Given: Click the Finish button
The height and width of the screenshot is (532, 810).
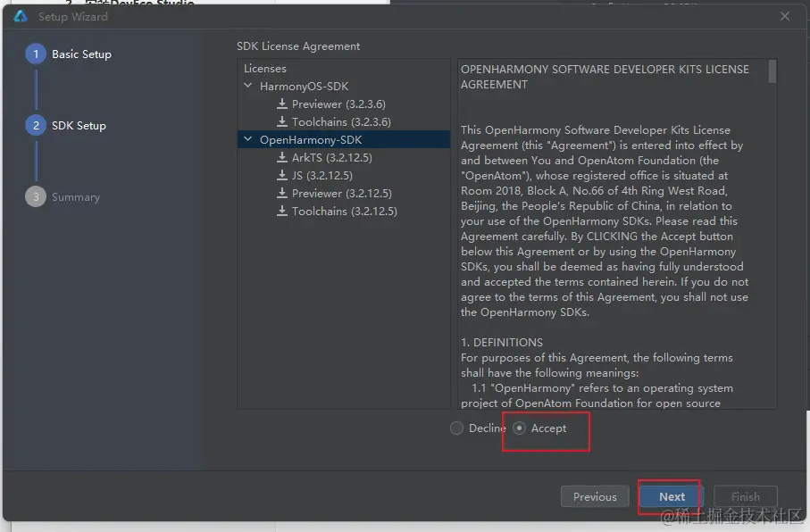Looking at the screenshot, I should (746, 497).
